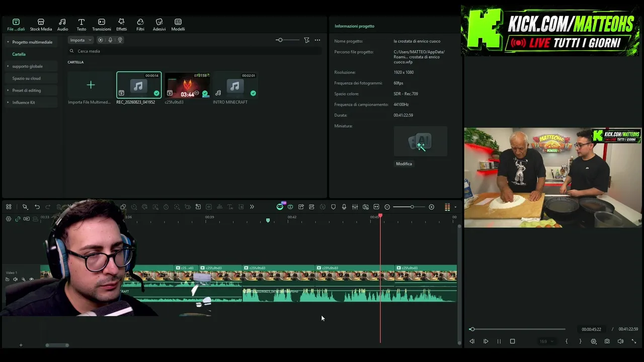The image size is (644, 362).
Task: Open the AI assistant face icon
Action: click(x=280, y=207)
